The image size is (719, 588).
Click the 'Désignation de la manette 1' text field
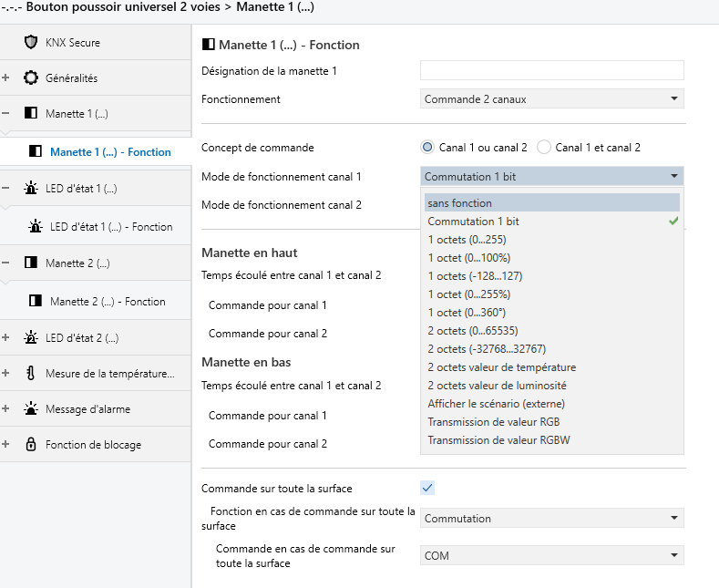[x=551, y=71]
